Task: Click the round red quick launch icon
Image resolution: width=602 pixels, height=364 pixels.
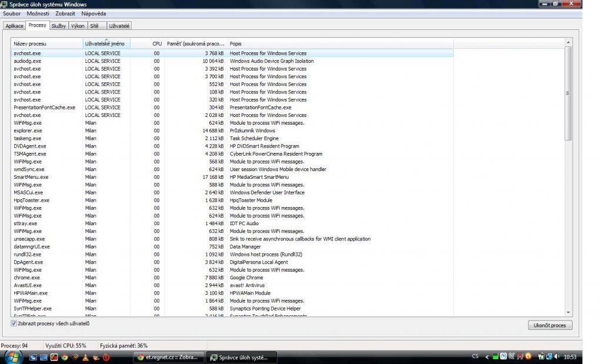Action: tap(106, 357)
